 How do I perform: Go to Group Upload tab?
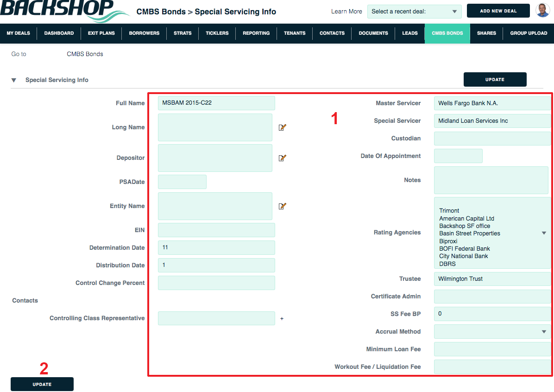[x=529, y=33]
